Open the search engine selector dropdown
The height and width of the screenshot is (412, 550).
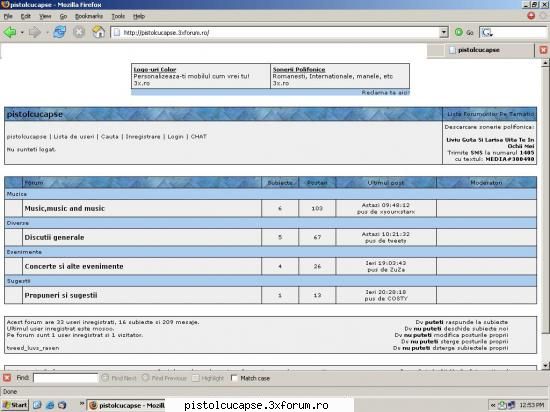[487, 33]
